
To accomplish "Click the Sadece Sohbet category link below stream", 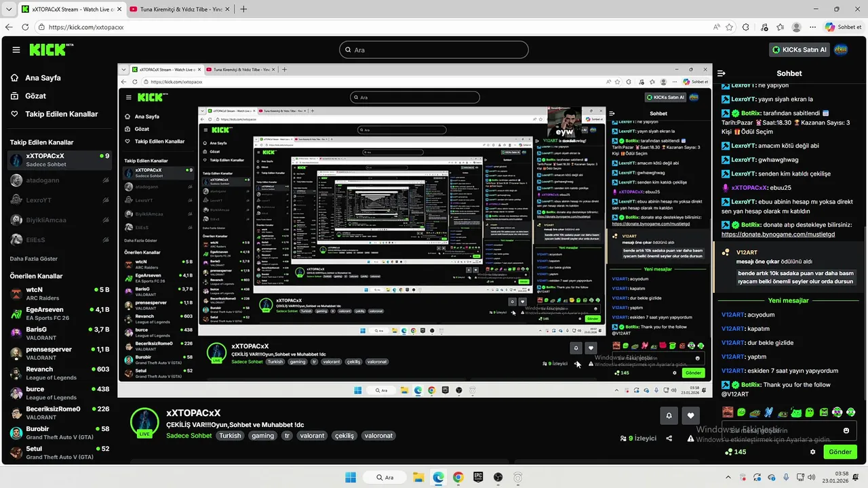I will coord(189,436).
